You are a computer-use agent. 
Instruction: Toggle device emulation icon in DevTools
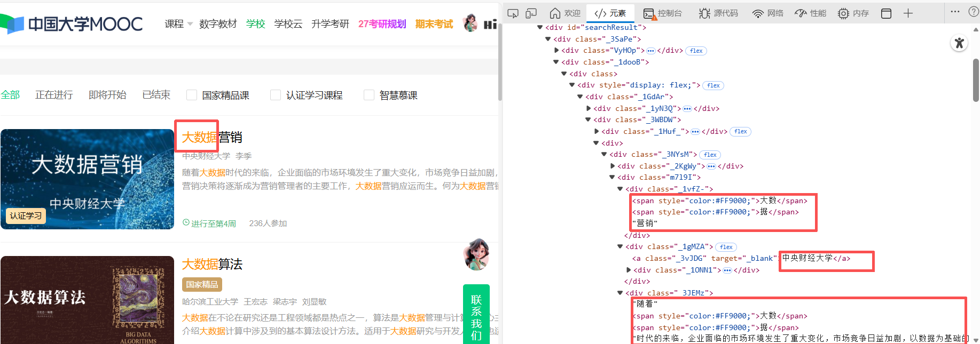pos(531,13)
